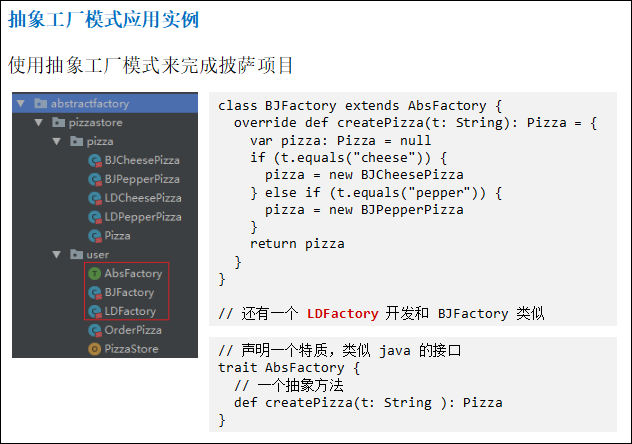632x444 pixels.
Task: Select pizzastore in the project tree
Action: pos(96,122)
